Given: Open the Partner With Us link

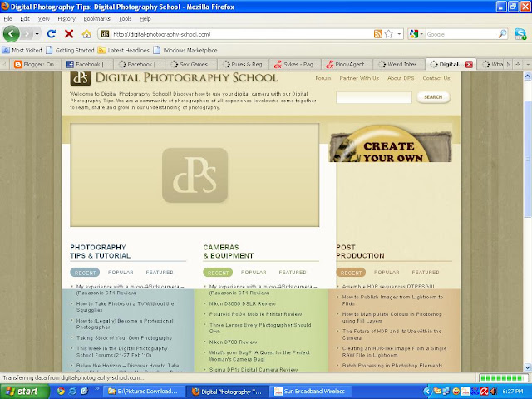Looking at the screenshot, I should point(359,78).
